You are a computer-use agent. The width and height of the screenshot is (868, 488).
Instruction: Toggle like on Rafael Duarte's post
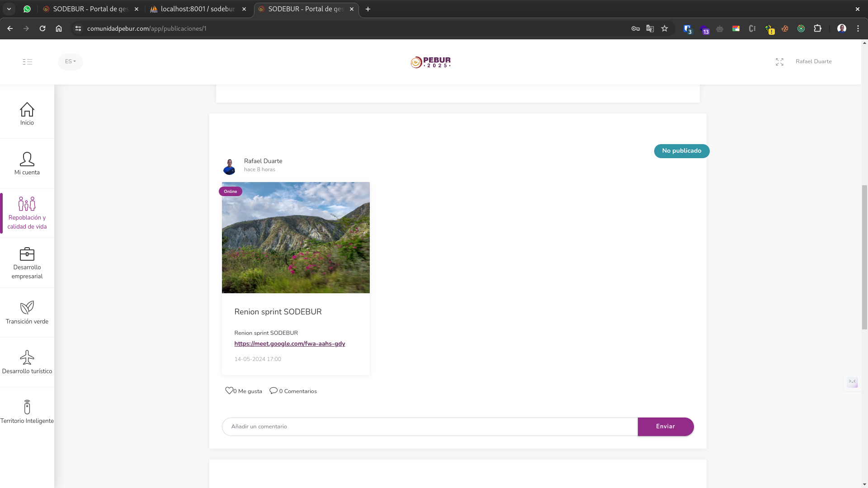(x=230, y=390)
